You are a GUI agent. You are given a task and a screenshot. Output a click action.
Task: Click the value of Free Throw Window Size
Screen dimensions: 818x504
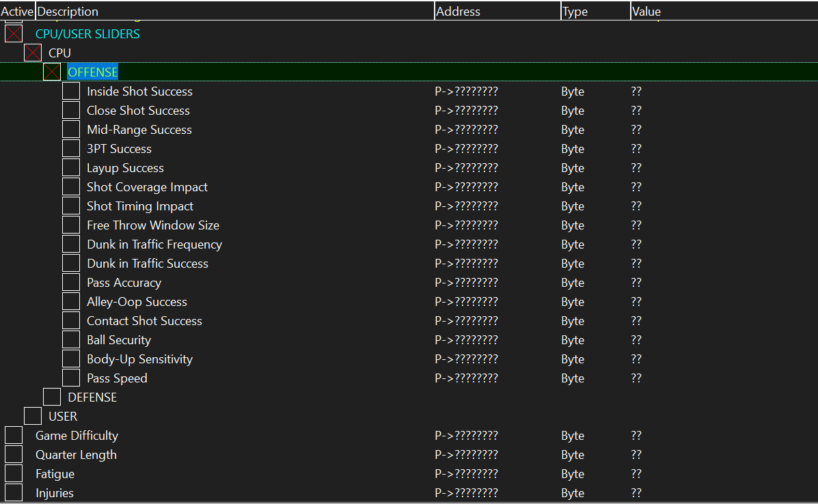[x=636, y=225]
